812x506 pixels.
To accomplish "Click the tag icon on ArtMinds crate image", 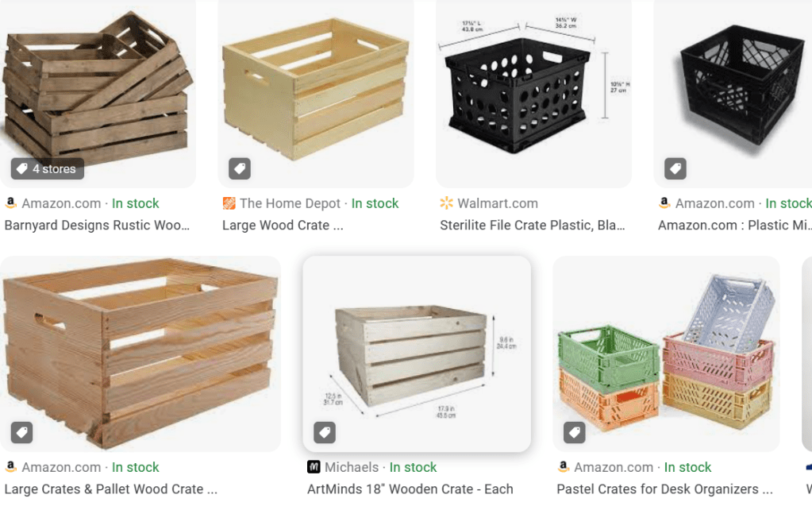I will click(325, 432).
